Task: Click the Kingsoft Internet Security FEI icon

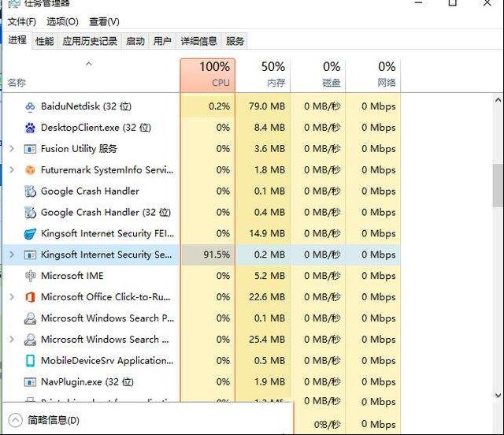Action: [x=30, y=233]
